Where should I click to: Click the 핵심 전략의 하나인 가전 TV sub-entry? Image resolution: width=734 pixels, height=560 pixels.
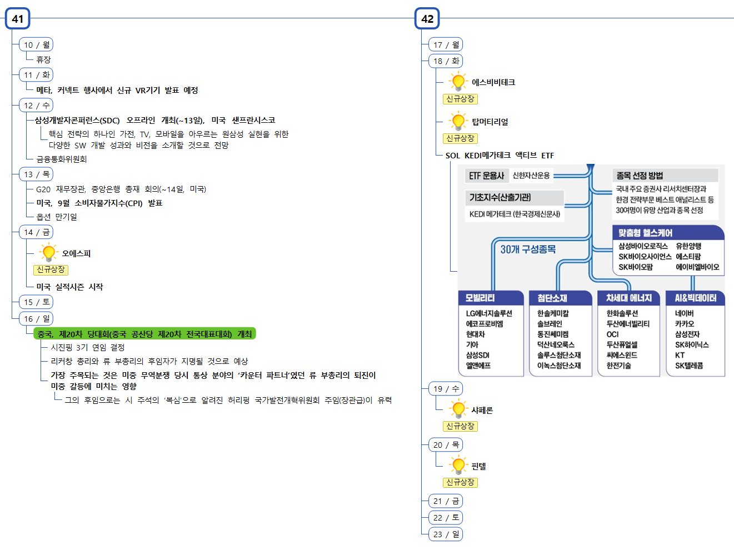168,139
